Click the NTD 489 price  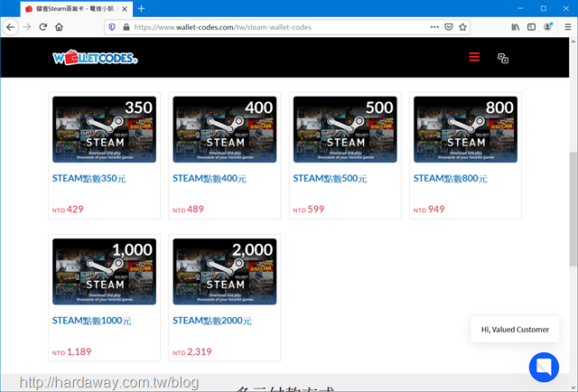coord(188,210)
